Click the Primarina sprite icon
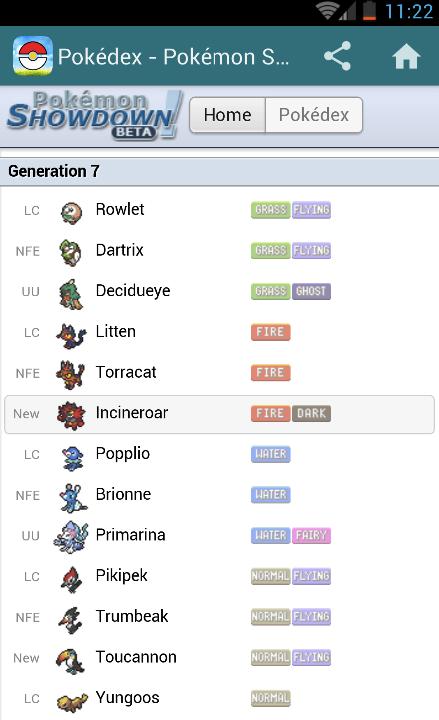The image size is (439, 720). (x=71, y=536)
